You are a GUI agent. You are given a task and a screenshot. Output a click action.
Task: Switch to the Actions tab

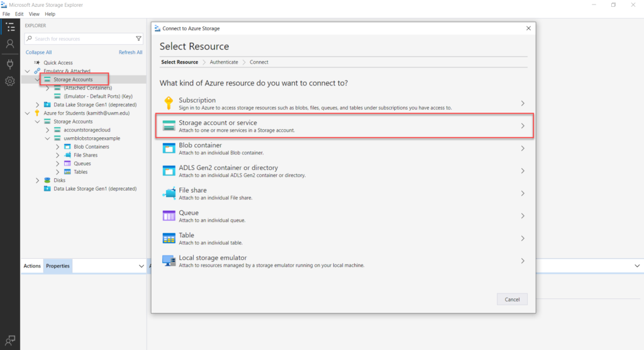[x=32, y=266]
